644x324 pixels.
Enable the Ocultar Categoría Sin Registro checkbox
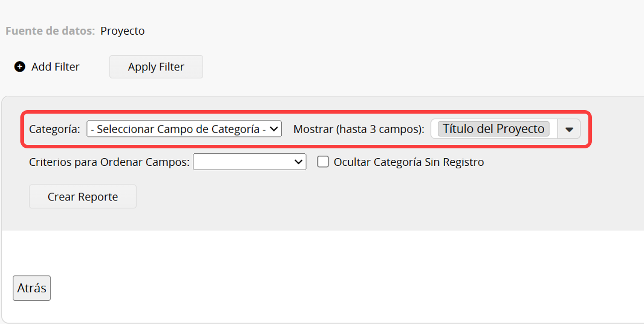click(323, 162)
